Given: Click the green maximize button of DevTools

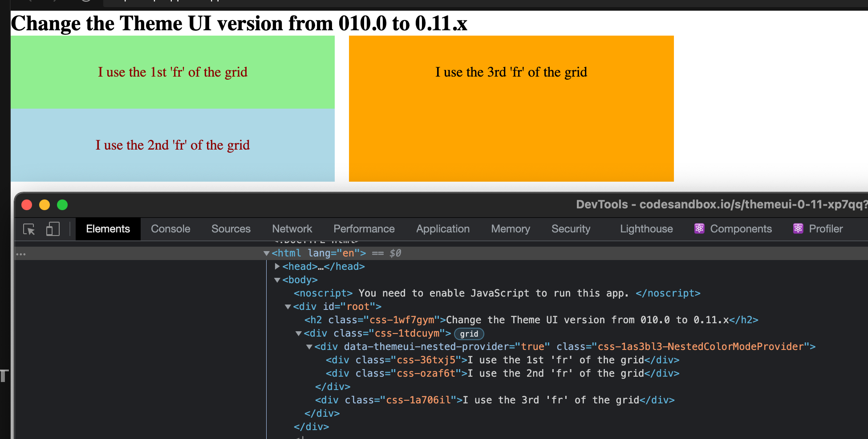Looking at the screenshot, I should point(62,205).
